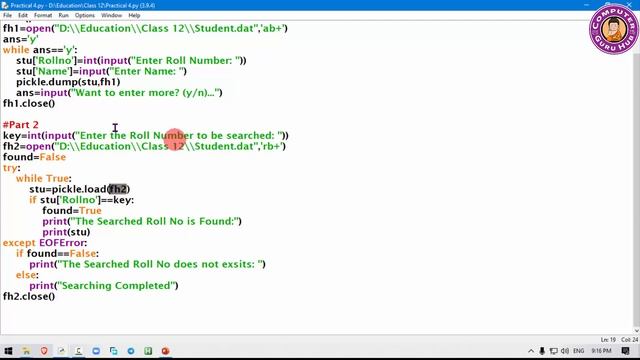The width and height of the screenshot is (640, 360).
Task: Click the "if stu['Rollno']==key:" line
Action: tap(81, 200)
